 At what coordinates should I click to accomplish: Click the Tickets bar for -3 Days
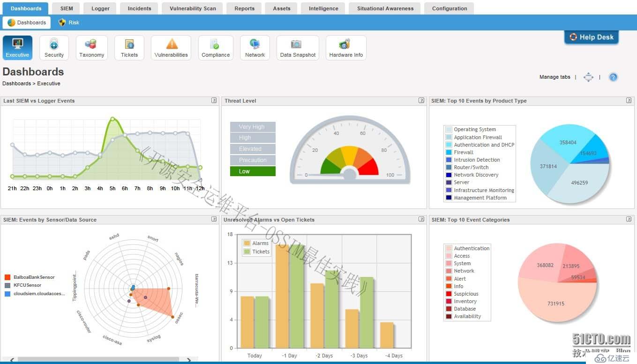(x=367, y=313)
